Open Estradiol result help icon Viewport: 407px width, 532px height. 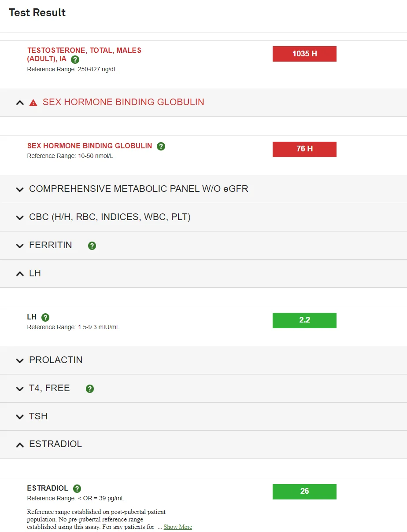tap(77, 488)
